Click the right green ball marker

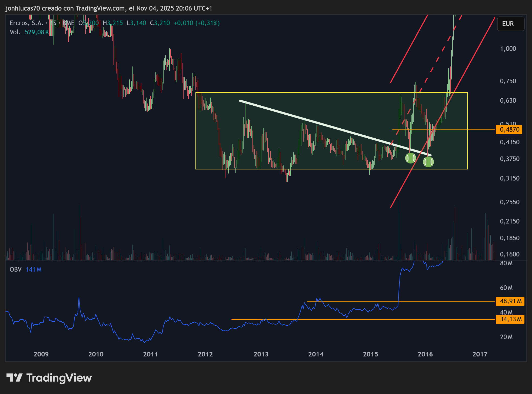(428, 162)
